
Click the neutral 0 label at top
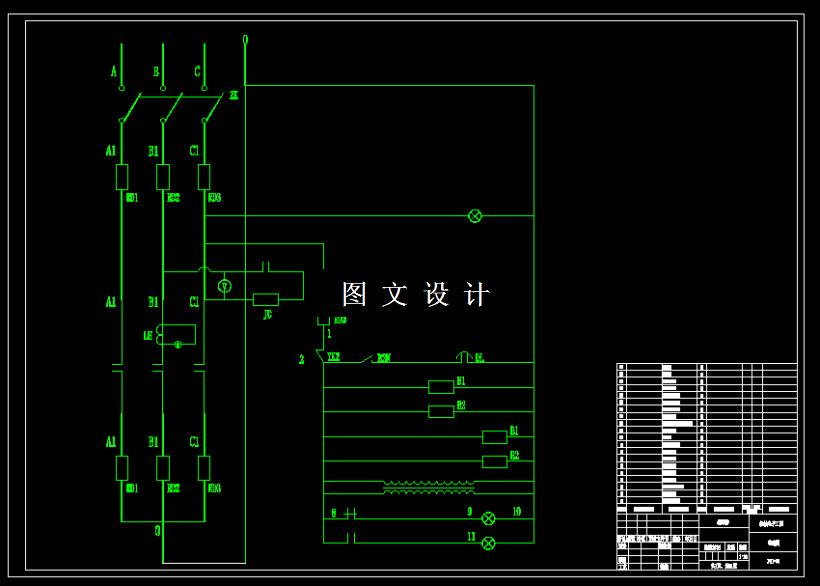point(245,40)
